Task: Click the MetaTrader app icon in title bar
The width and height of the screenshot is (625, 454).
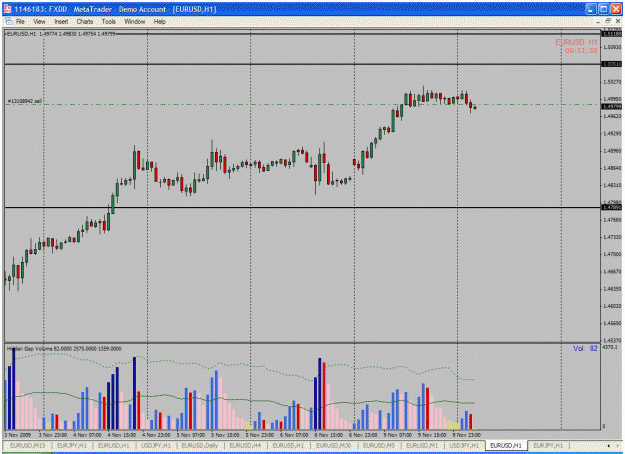Action: pyautogui.click(x=8, y=9)
